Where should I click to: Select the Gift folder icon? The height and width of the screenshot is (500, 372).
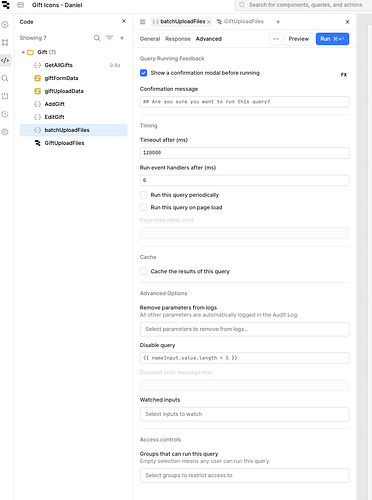pyautogui.click(x=30, y=52)
